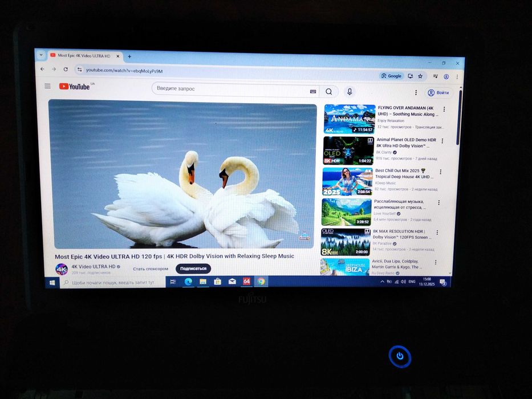
Task: Show hidden tray icons chevron
Action: point(383,282)
